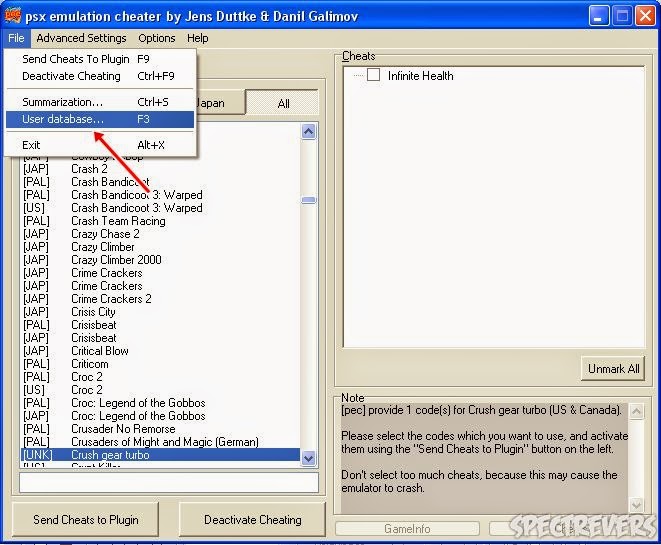661x545 pixels.
Task: Choose Exit from the File menu
Action: pos(99,145)
